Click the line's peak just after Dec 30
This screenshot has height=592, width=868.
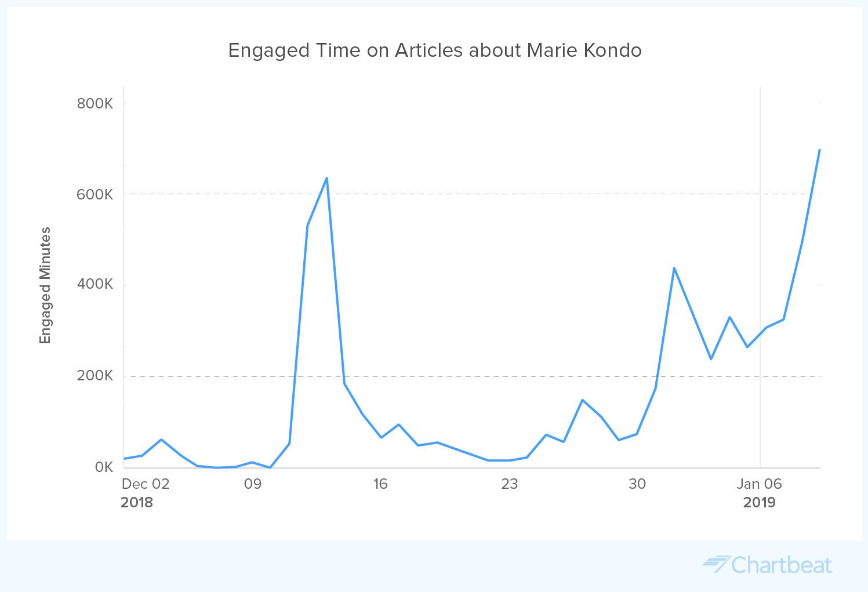click(674, 268)
